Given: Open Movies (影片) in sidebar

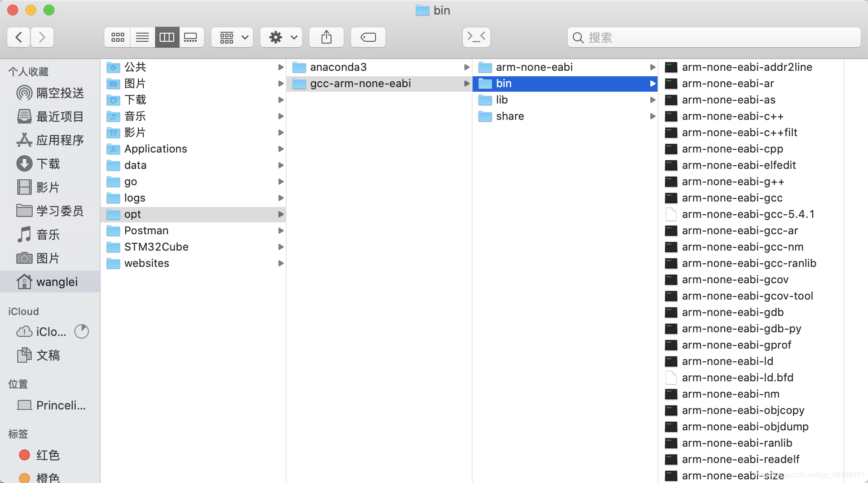Looking at the screenshot, I should coord(50,187).
